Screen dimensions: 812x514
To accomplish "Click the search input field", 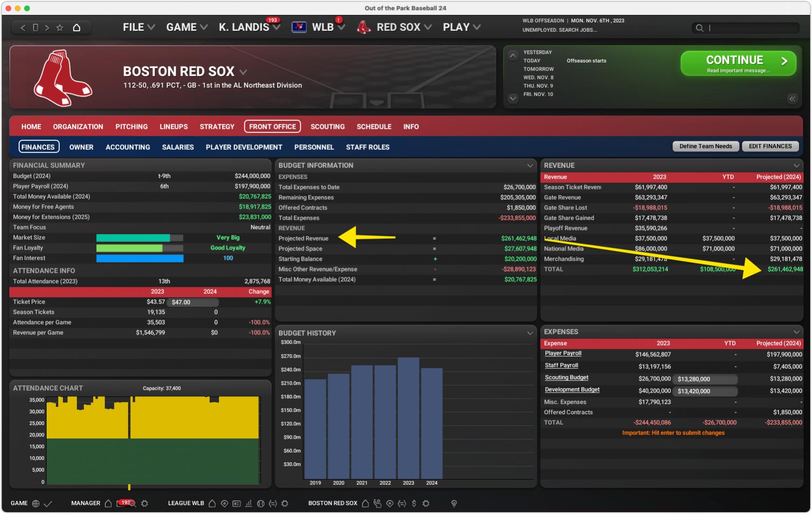I will (x=750, y=28).
